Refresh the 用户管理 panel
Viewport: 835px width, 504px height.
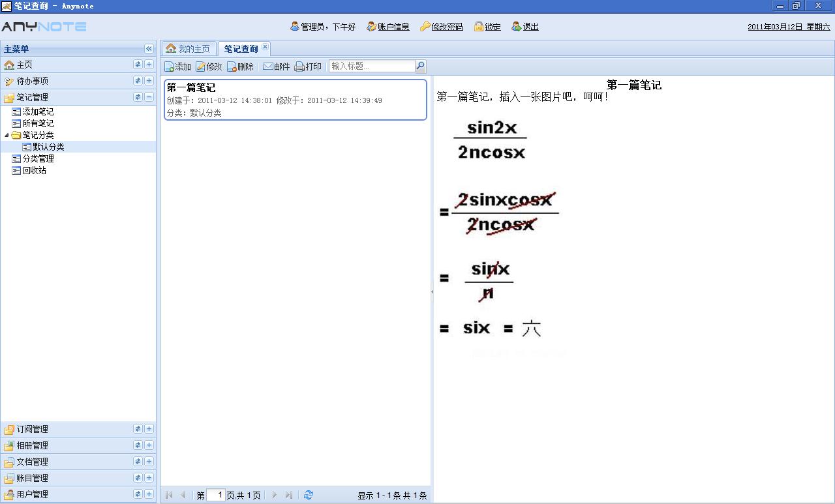point(138,494)
